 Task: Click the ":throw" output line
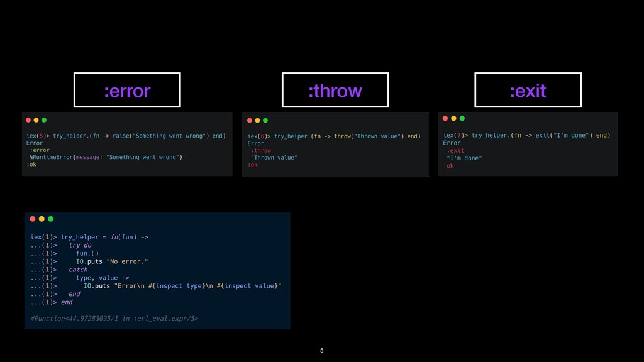tap(261, 151)
